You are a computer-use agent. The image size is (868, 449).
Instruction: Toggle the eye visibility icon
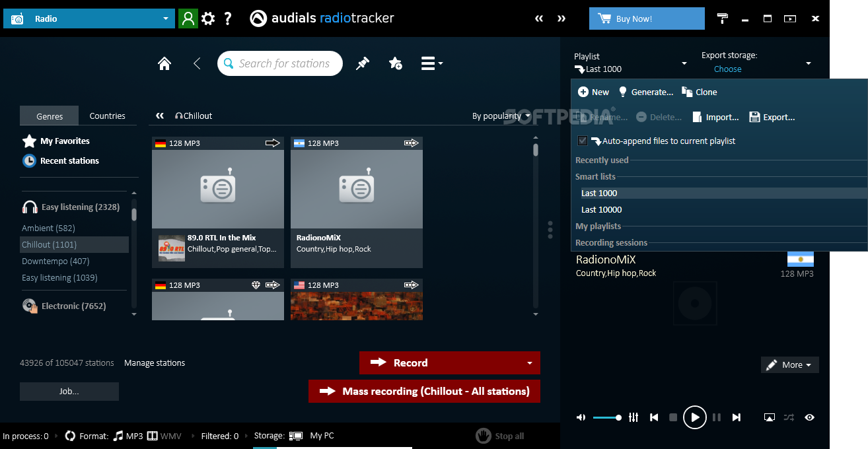pos(810,417)
